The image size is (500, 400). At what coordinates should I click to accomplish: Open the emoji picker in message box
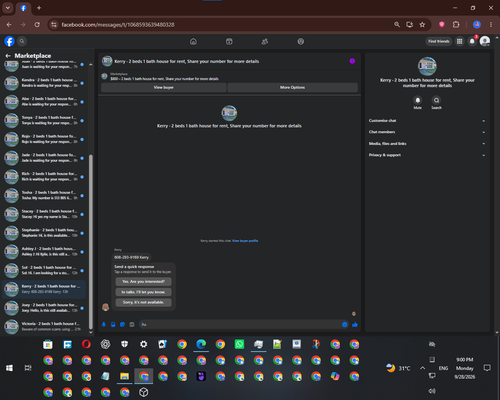coord(344,324)
